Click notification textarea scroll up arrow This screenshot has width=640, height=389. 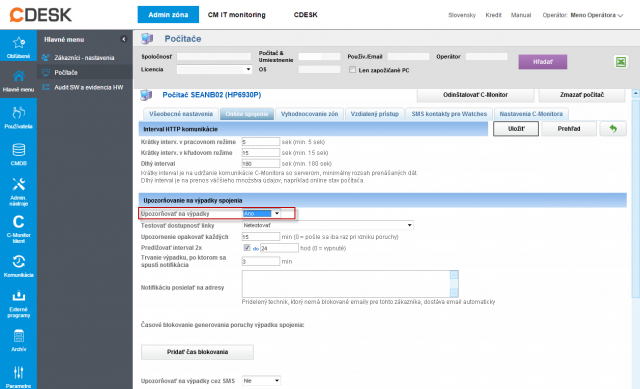454,275
